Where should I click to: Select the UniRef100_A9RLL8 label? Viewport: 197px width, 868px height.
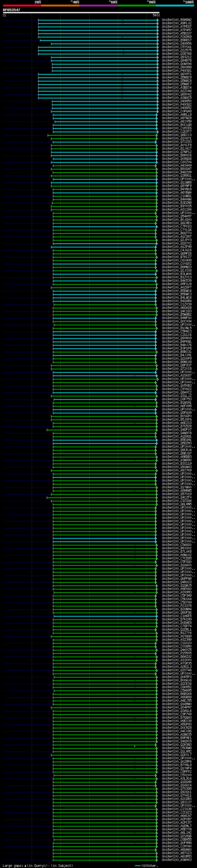click(x=176, y=115)
